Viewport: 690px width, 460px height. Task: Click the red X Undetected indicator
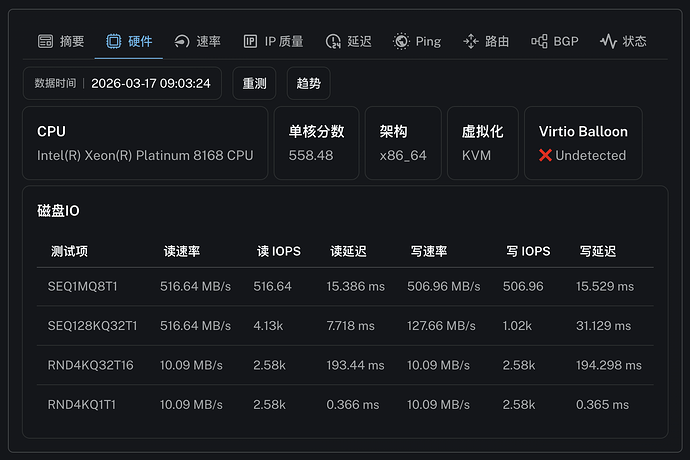[x=582, y=155]
